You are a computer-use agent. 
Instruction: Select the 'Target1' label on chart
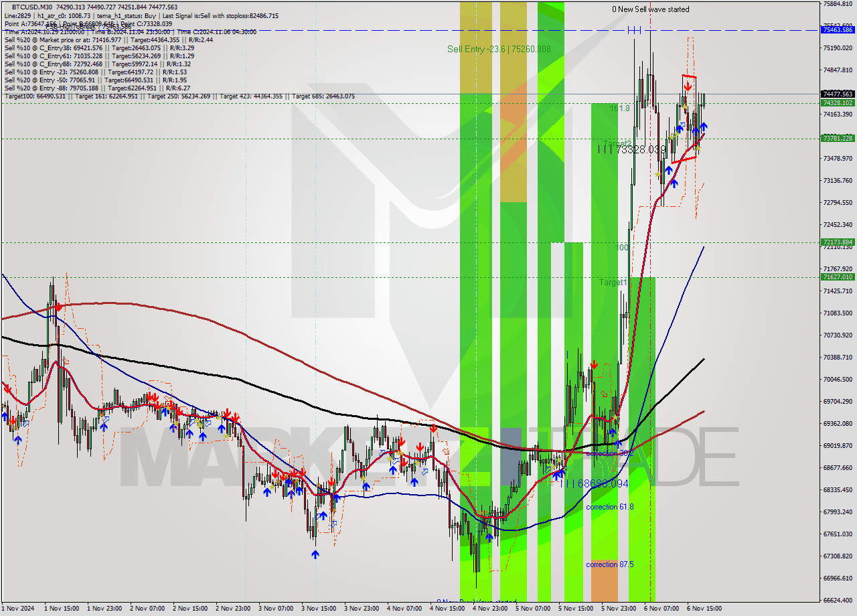613,283
